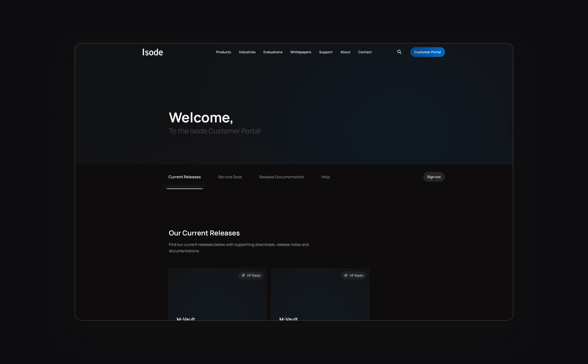The image size is (588, 364).
Task: Open the Contact page link
Action: click(x=365, y=52)
